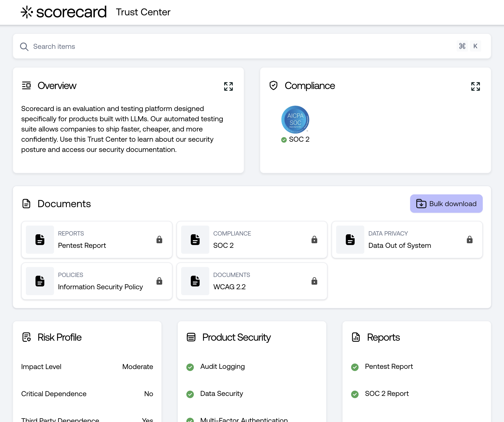504x422 pixels.
Task: Click the Moderate impact value
Action: (x=138, y=367)
